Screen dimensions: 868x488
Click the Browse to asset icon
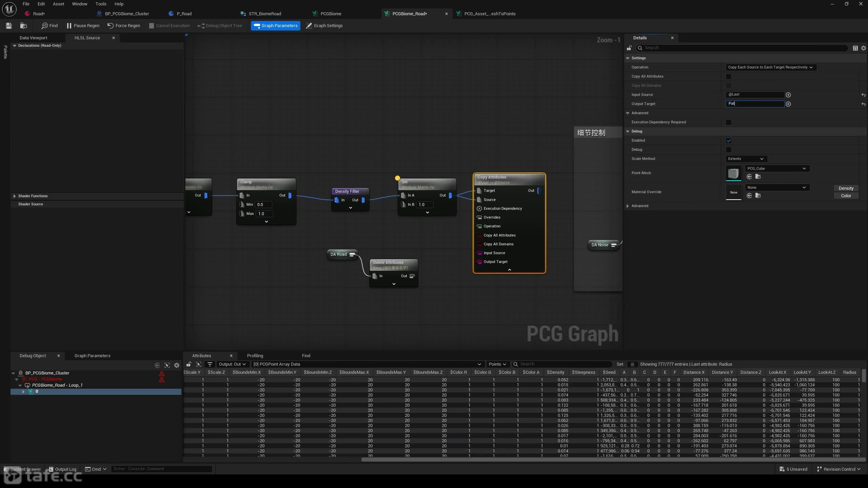click(x=23, y=26)
